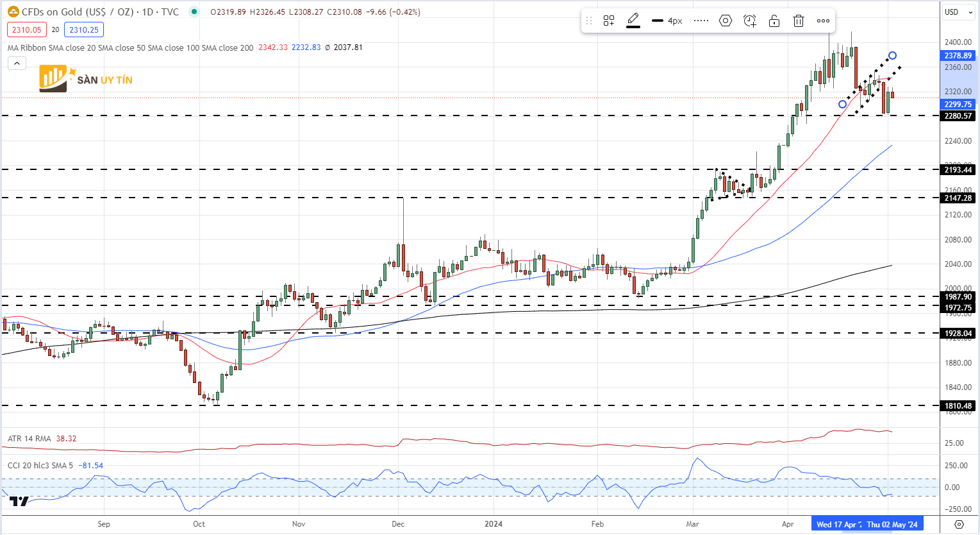This screenshot has height=535, width=980.
Task: Select the ATR 14 RMA indicator legend
Action: 29,439
